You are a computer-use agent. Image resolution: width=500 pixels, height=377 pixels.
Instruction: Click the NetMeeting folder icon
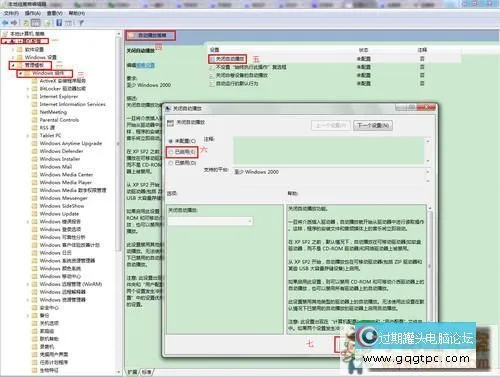pyautogui.click(x=34, y=112)
